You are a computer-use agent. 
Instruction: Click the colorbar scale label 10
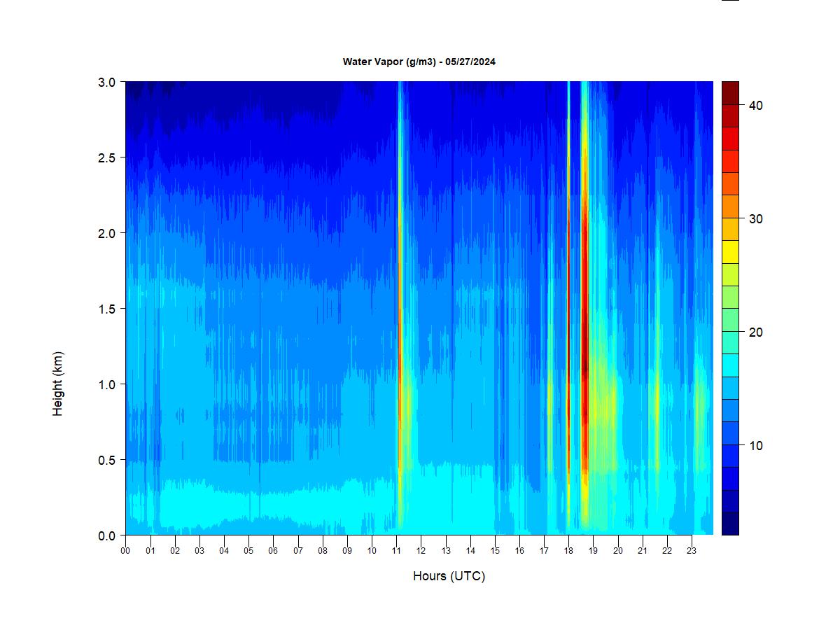pyautogui.click(x=756, y=445)
